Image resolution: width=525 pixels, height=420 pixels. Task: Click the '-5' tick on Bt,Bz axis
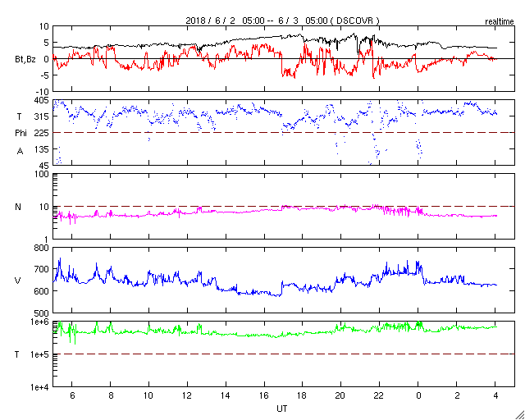pyautogui.click(x=44, y=75)
